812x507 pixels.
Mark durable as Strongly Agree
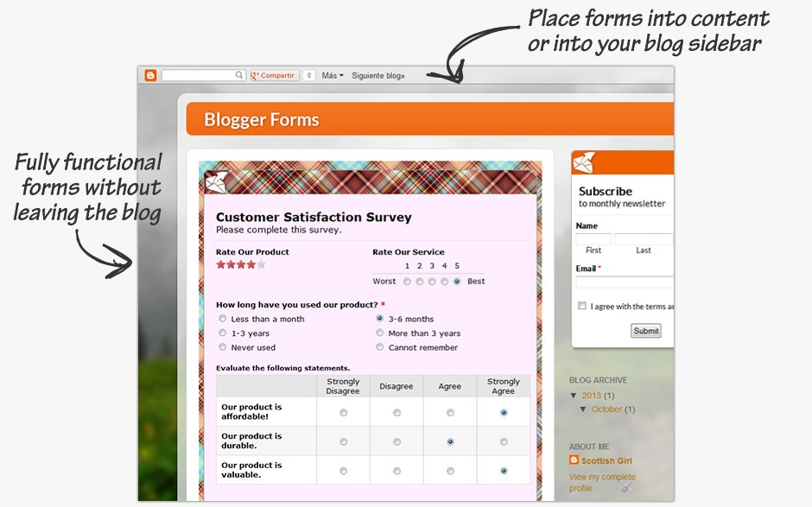tap(504, 441)
